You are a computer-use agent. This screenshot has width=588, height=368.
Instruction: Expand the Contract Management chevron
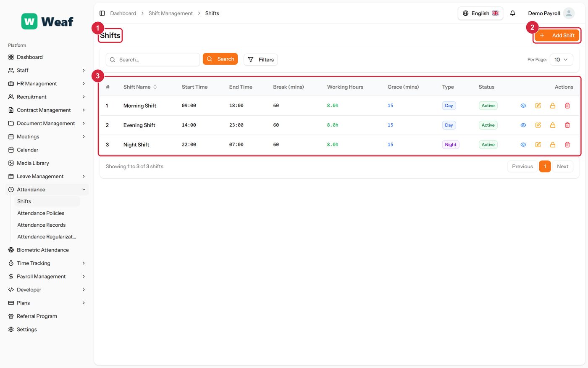(84, 110)
